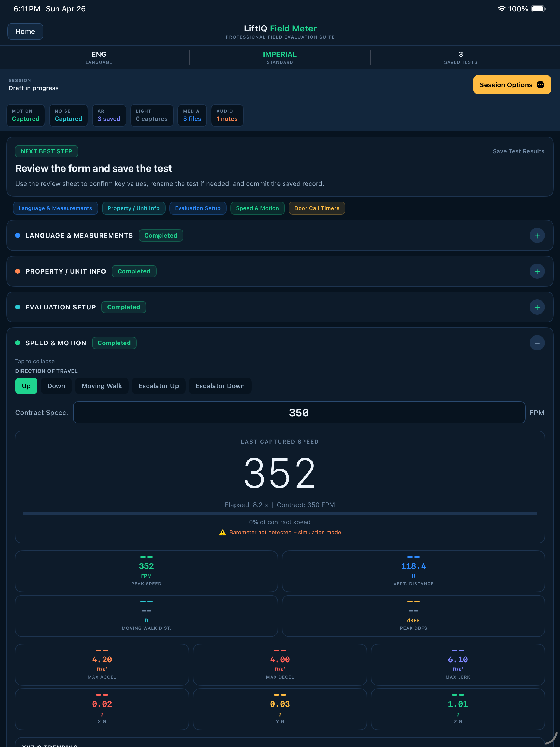Click the Contract Speed input field
The height and width of the screenshot is (747, 560).
point(299,412)
